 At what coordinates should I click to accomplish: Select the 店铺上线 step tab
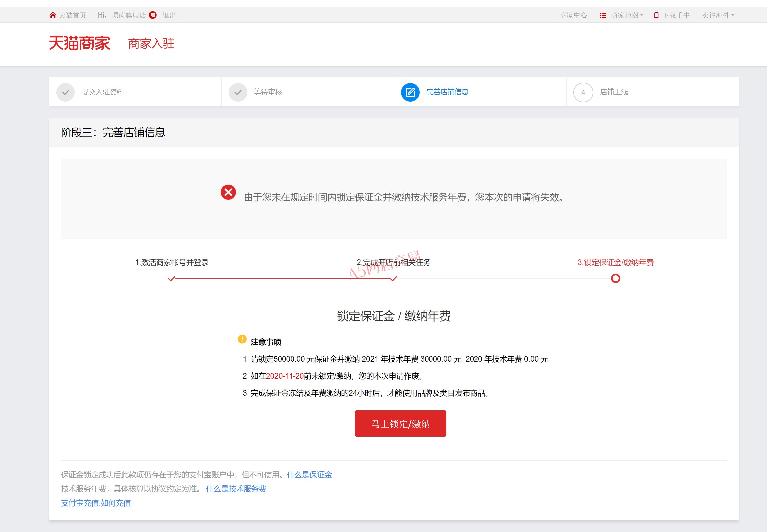(652, 92)
